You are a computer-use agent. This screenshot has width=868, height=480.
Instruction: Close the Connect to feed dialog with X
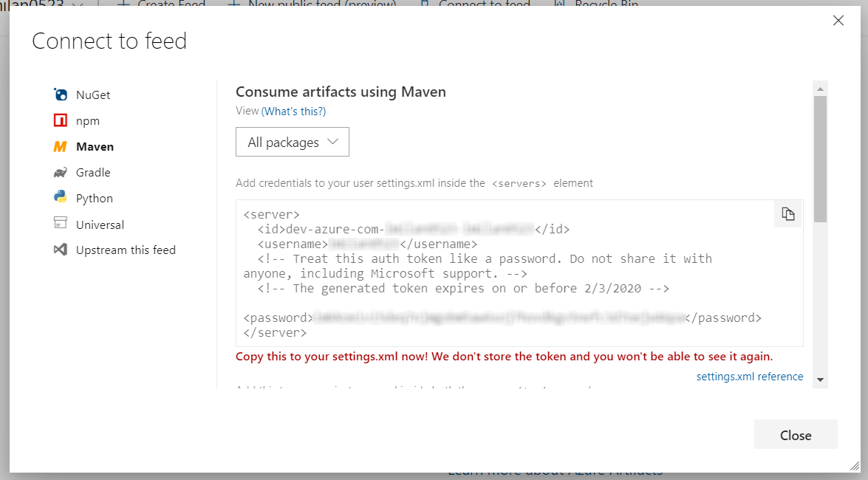[838, 21]
